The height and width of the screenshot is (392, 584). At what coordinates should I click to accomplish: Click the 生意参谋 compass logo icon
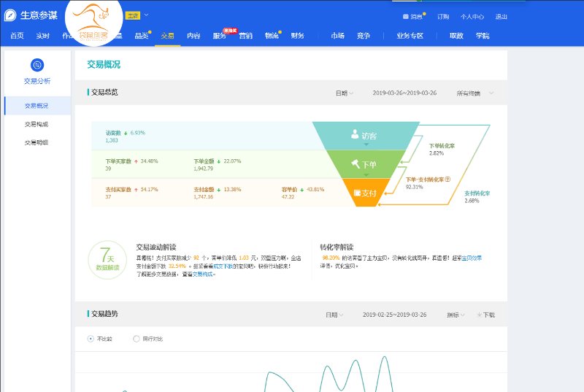(10, 15)
